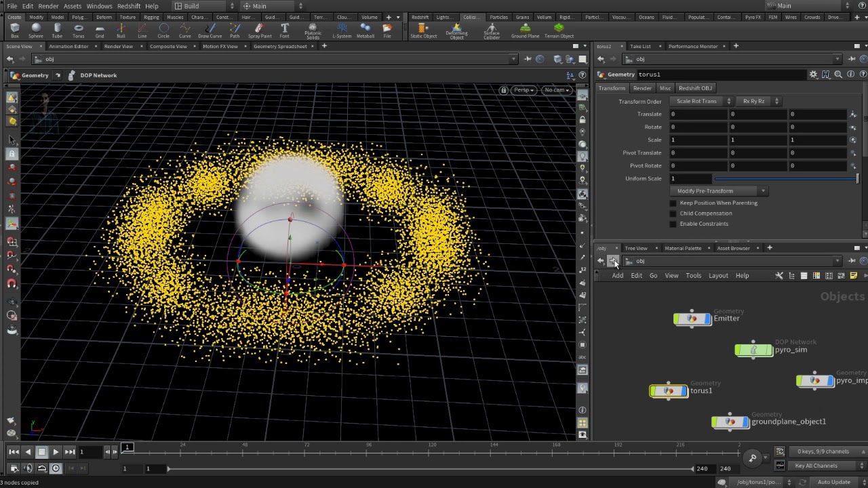Check the Child Compensation box
The width and height of the screenshot is (868, 488).
(673, 213)
